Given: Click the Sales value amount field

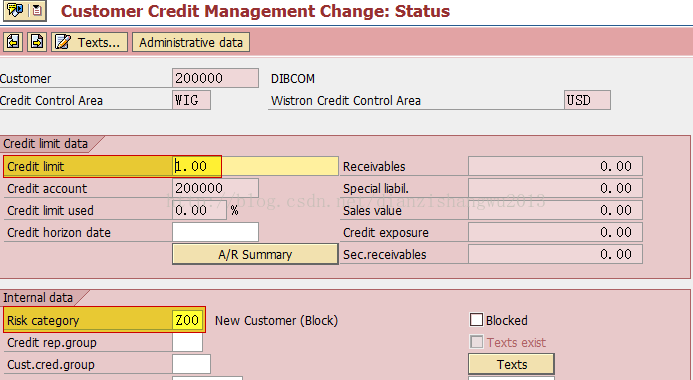Looking at the screenshot, I should pos(555,210).
